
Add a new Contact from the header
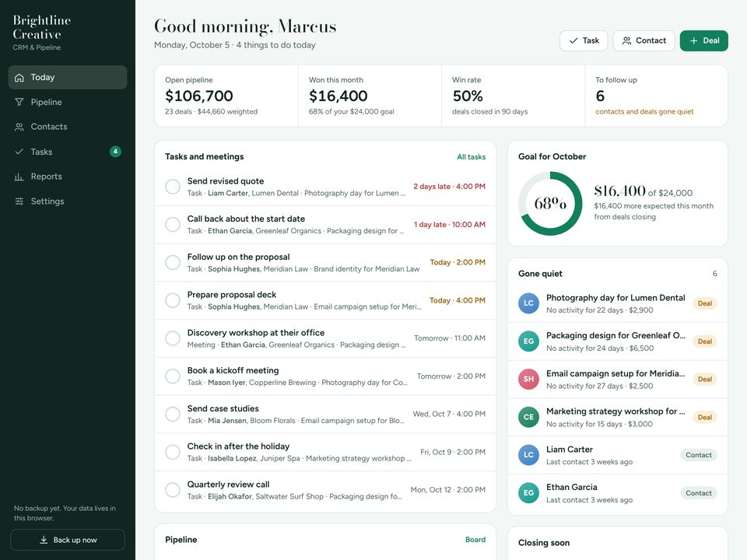[644, 40]
